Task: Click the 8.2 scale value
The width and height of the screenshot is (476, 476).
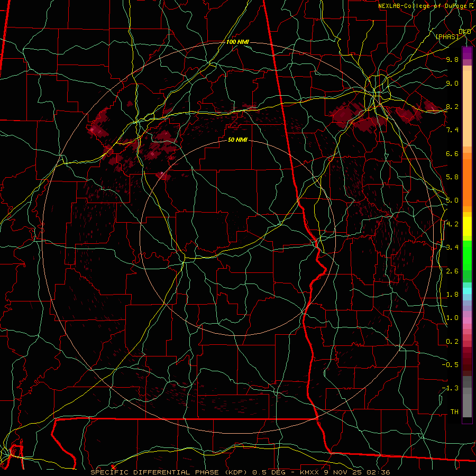Action: click(452, 106)
